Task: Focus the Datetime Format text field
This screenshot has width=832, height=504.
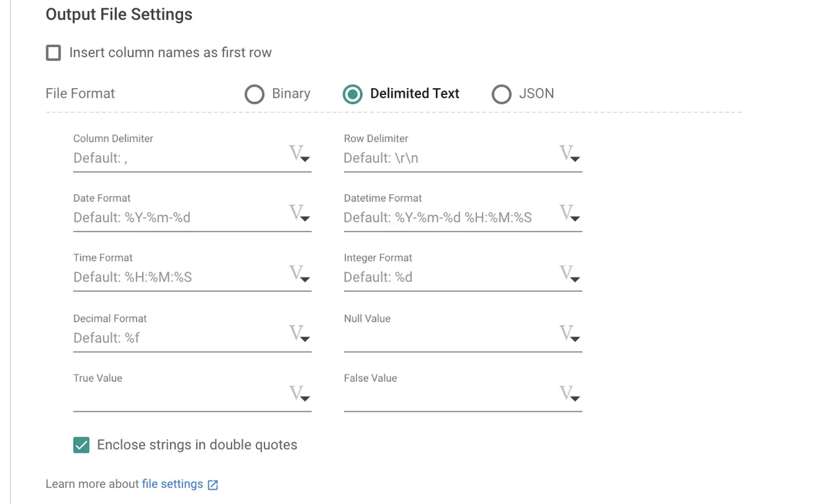Action: point(447,218)
